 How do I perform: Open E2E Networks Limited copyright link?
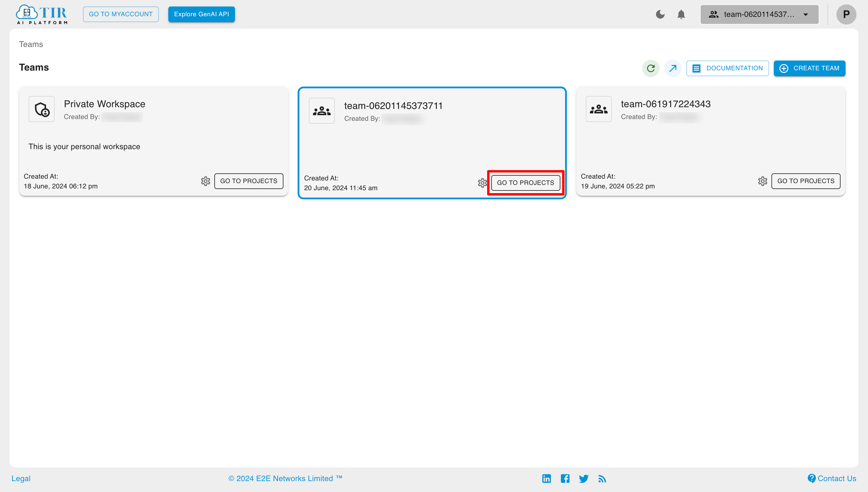[x=285, y=478]
